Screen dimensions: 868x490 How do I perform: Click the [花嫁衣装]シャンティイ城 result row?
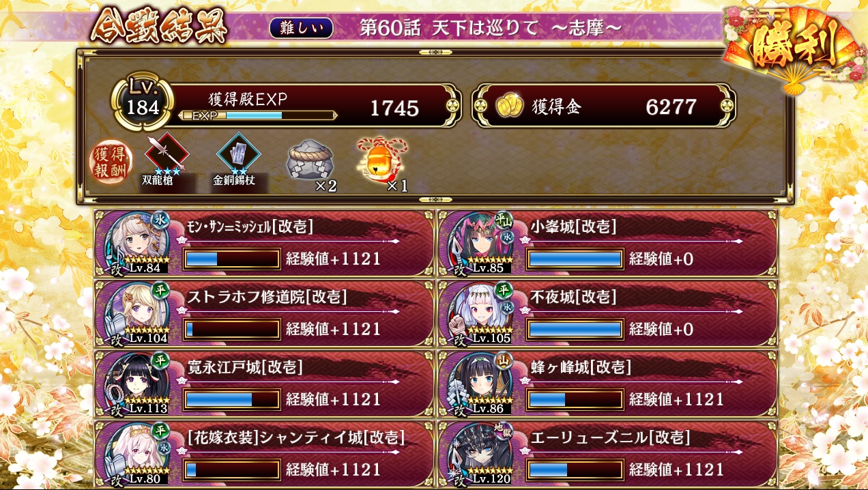264,454
